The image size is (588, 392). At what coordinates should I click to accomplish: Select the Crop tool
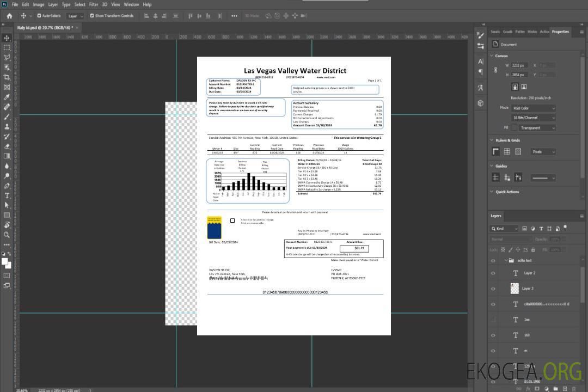(7, 77)
